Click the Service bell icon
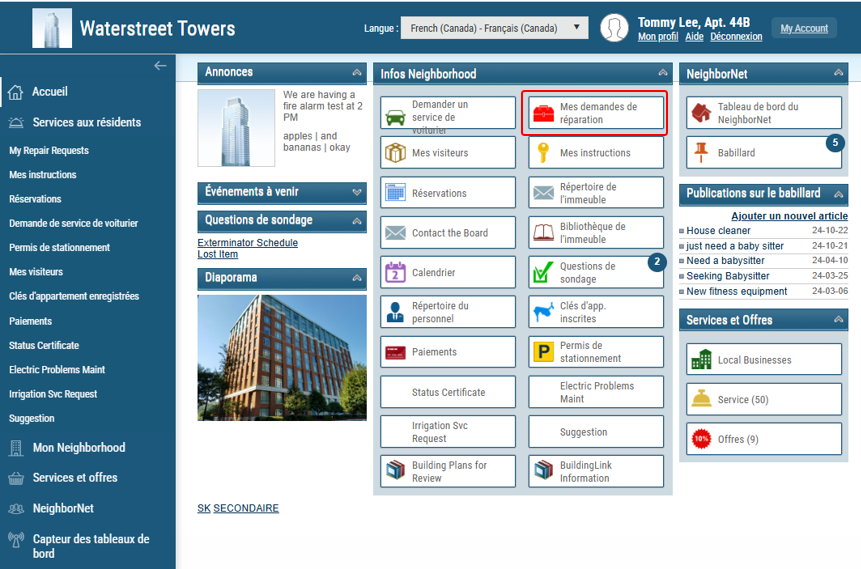The height and width of the screenshot is (569, 861). (701, 399)
